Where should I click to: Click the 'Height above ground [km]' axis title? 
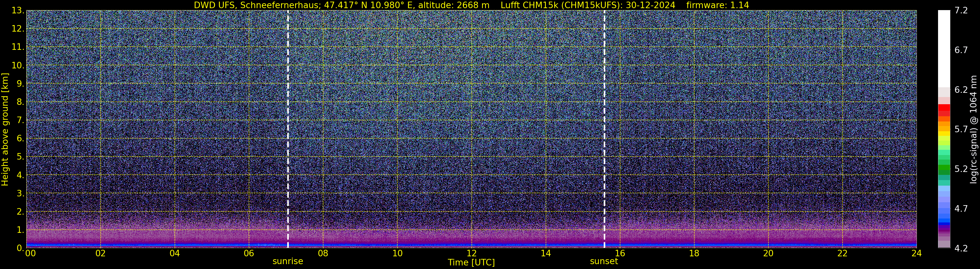pos(5,129)
